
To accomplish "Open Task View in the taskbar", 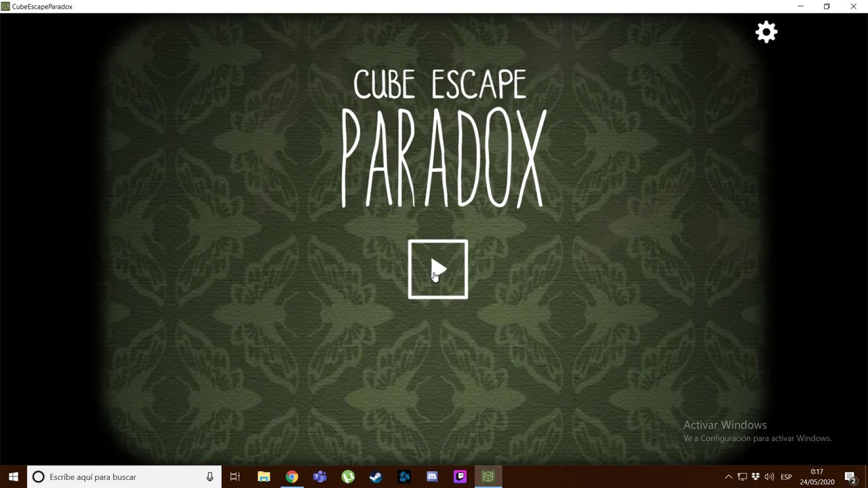I will pos(235,477).
